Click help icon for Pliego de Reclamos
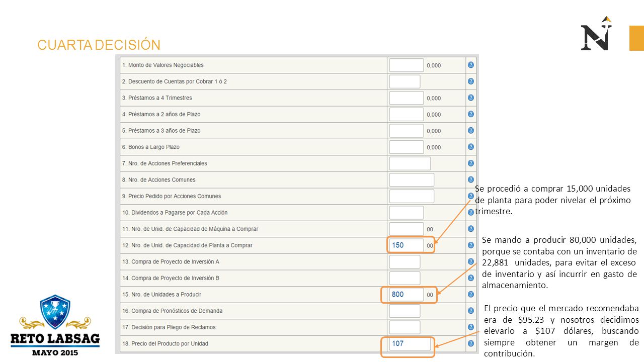 471,327
